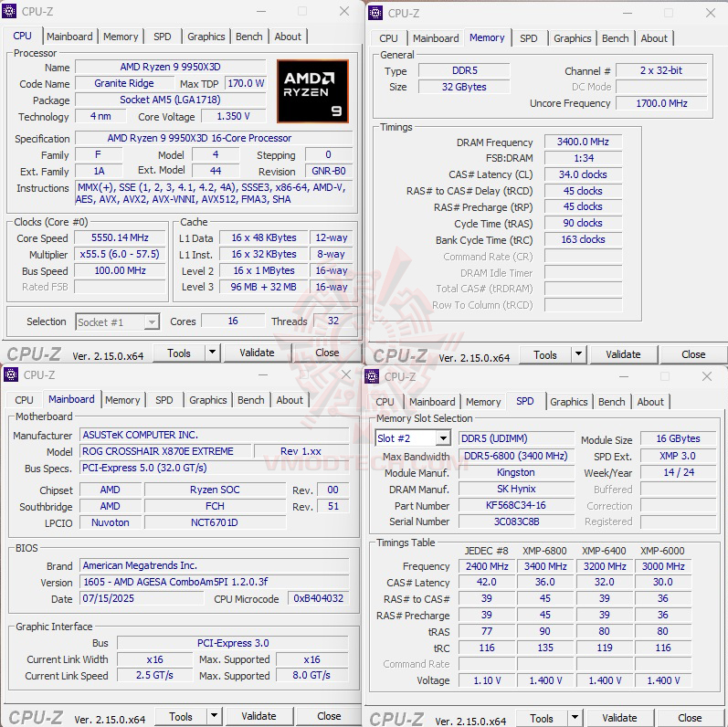The height and width of the screenshot is (727, 728).
Task: Expand the Socket #1 selection dropdown
Action: (x=152, y=321)
